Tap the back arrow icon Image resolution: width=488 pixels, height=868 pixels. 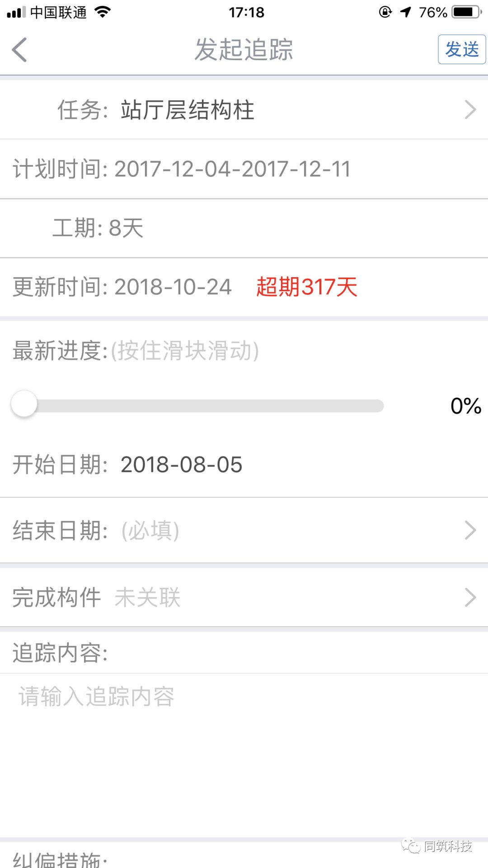[19, 49]
